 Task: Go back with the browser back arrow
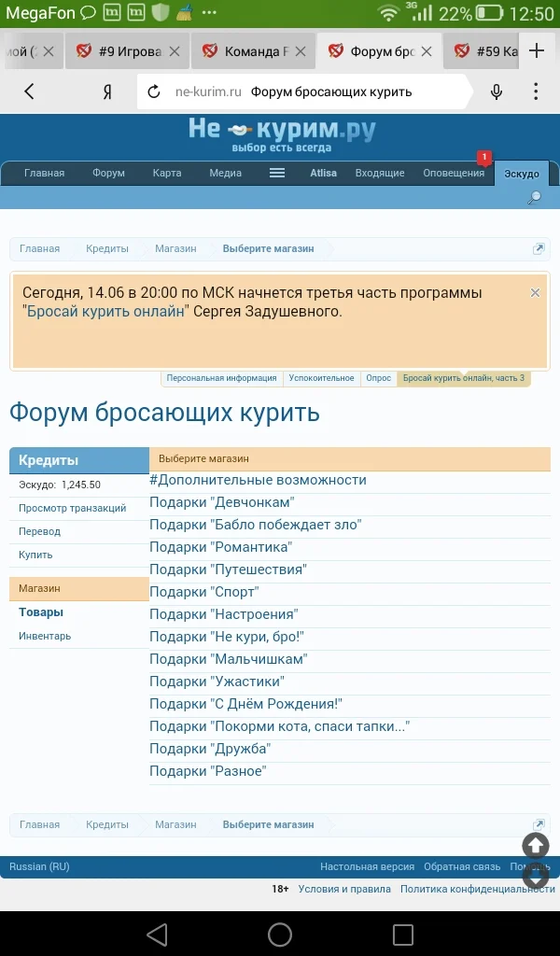29,91
